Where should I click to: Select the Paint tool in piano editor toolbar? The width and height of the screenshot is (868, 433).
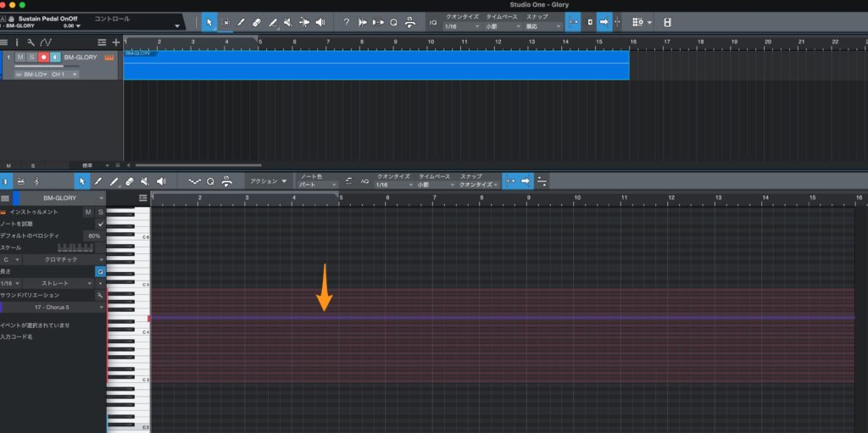coord(114,181)
